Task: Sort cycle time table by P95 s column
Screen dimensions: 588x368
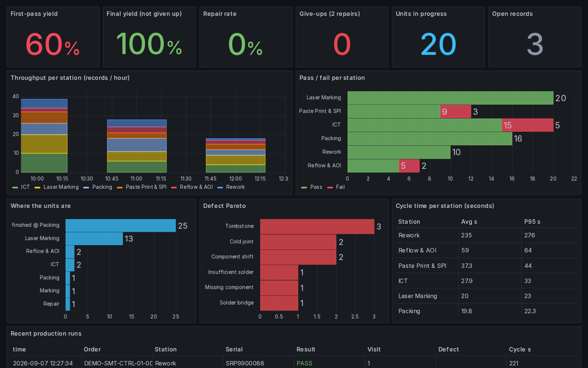Action: [532, 222]
